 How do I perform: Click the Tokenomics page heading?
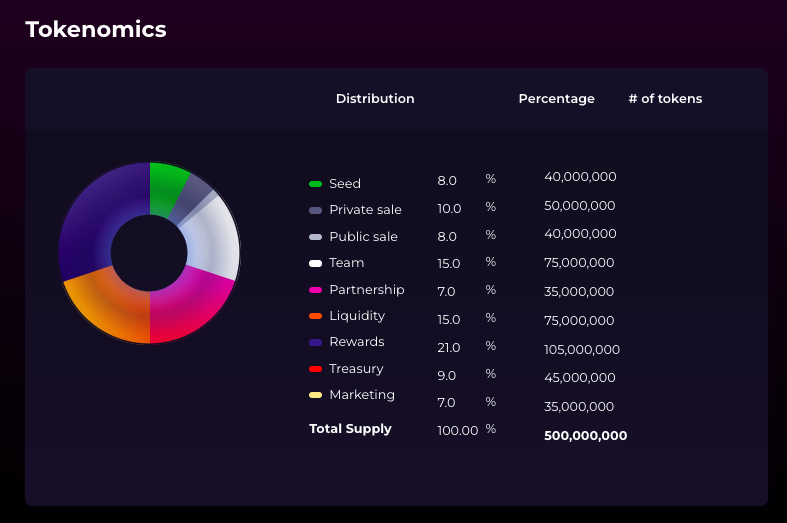[x=96, y=30]
